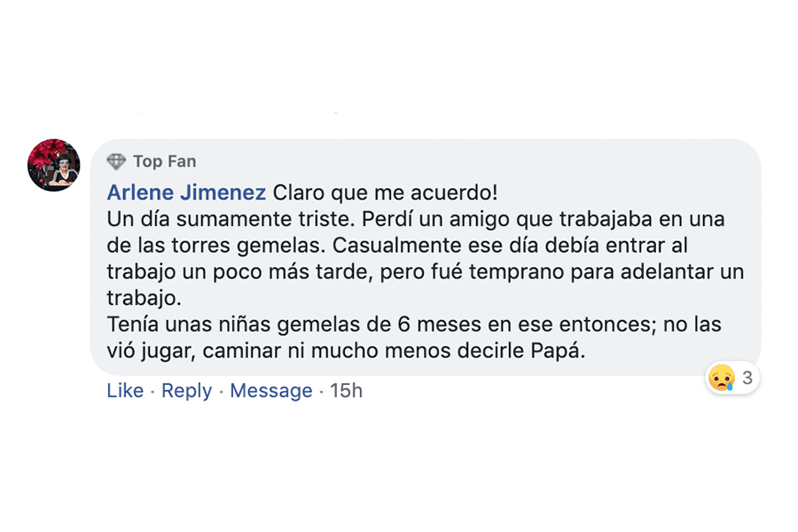Click the Top Fan diamond badge icon

[x=116, y=161]
